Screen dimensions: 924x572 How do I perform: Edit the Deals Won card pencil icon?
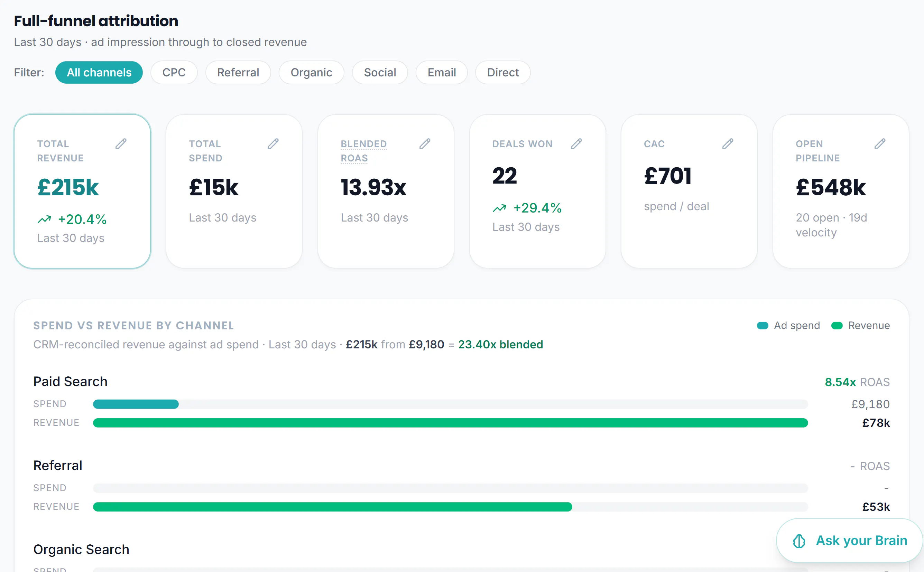tap(576, 144)
